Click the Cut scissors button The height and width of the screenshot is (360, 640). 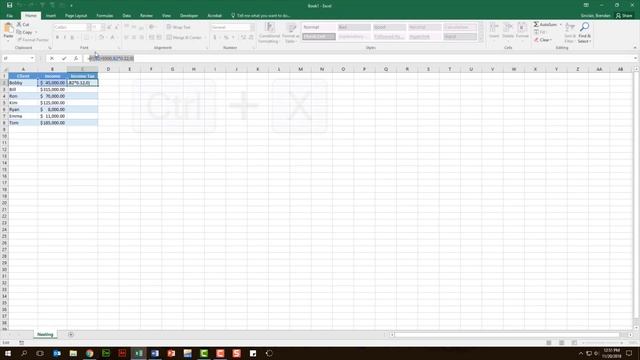pyautogui.click(x=23, y=24)
